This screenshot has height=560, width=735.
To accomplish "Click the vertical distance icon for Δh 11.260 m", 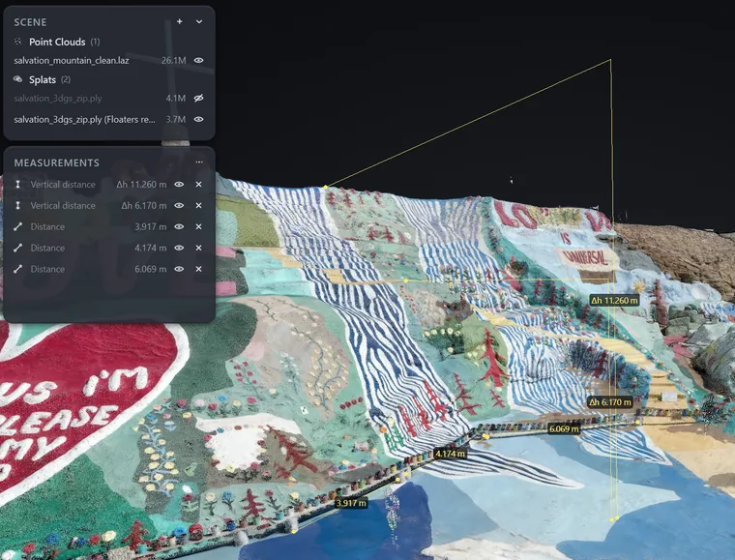I will click(x=17, y=184).
